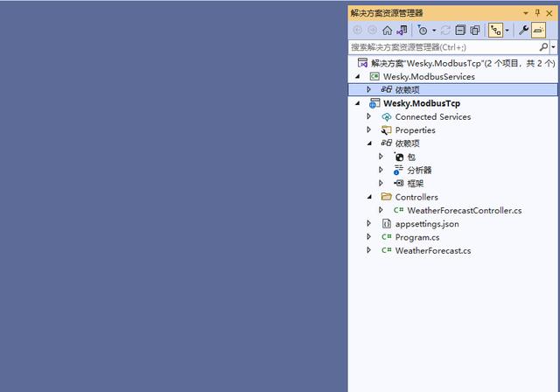
Task: Select the 分析器 label
Action: click(x=419, y=171)
